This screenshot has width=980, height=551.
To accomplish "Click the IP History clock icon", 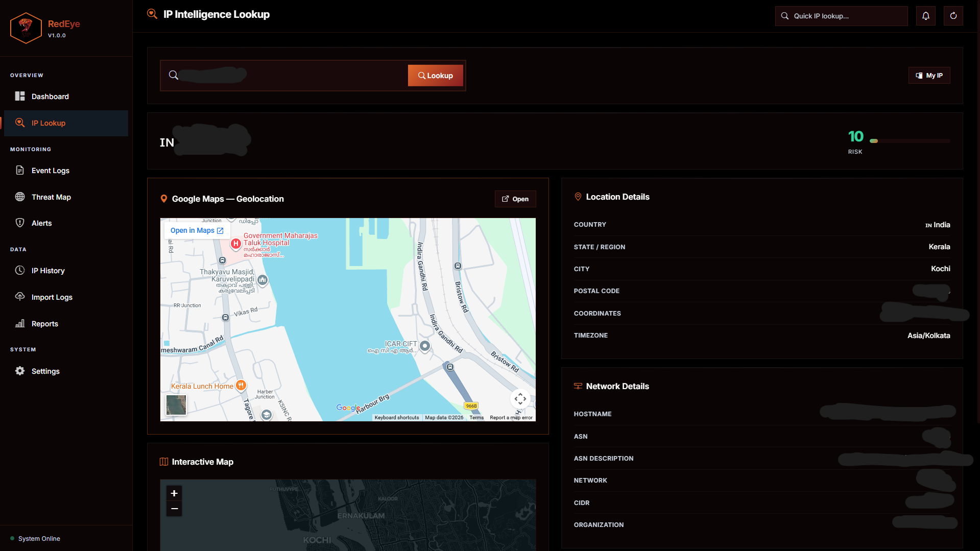I will pyautogui.click(x=20, y=270).
